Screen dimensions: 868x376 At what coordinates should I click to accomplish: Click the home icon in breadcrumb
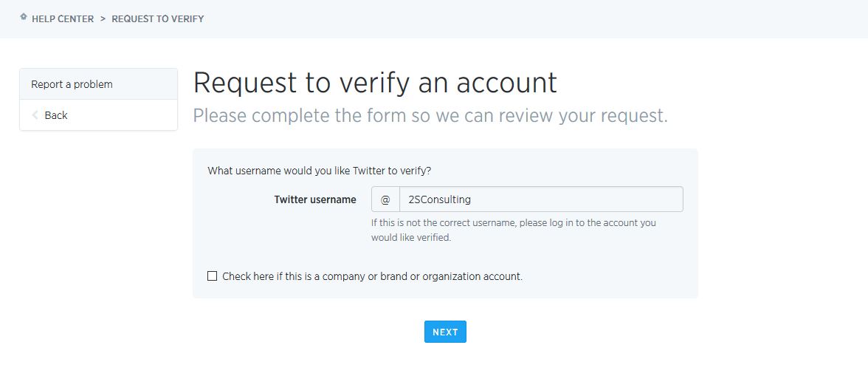(24, 17)
